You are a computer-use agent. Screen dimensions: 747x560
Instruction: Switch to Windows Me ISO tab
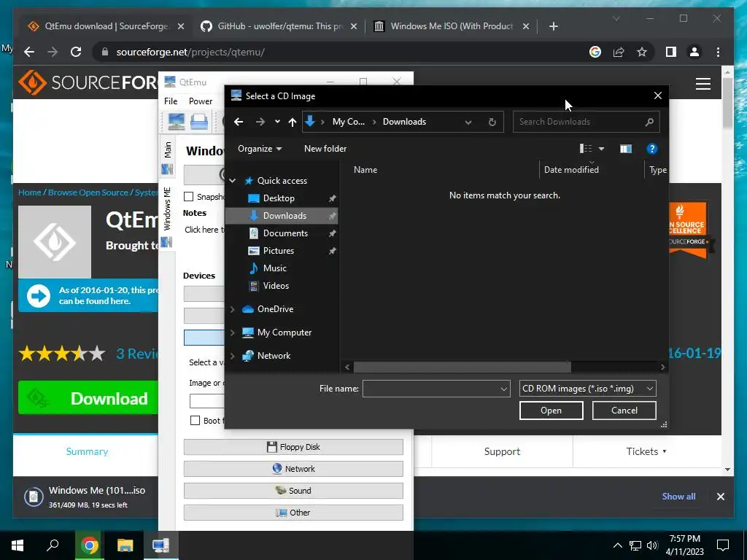(452, 26)
